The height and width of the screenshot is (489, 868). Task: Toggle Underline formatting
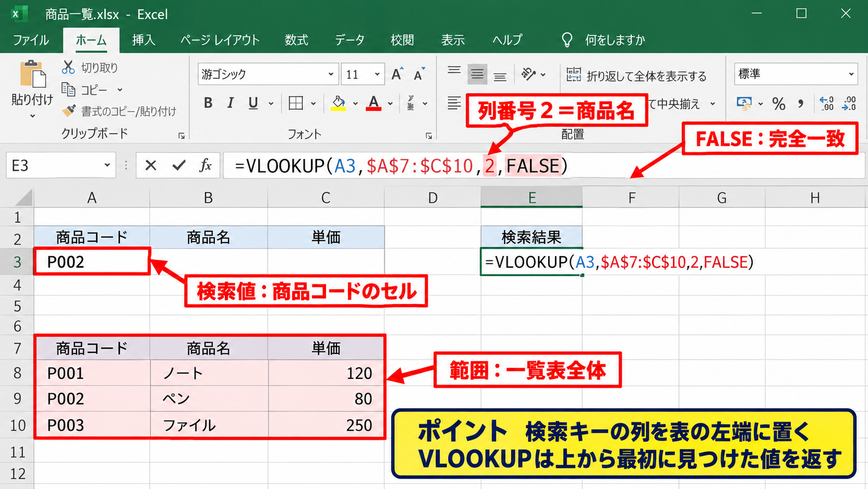(253, 103)
